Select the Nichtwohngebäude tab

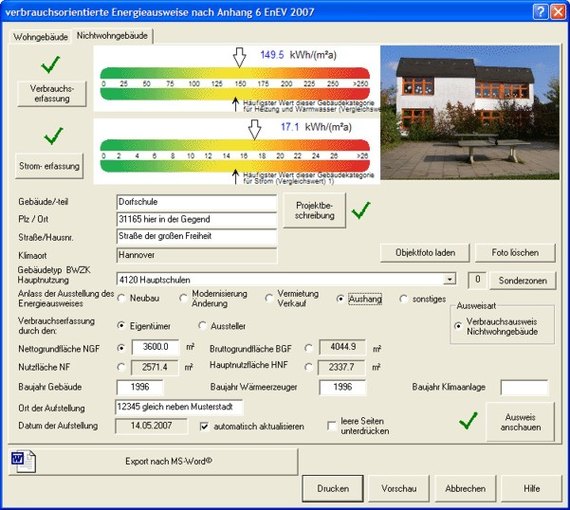[112, 36]
